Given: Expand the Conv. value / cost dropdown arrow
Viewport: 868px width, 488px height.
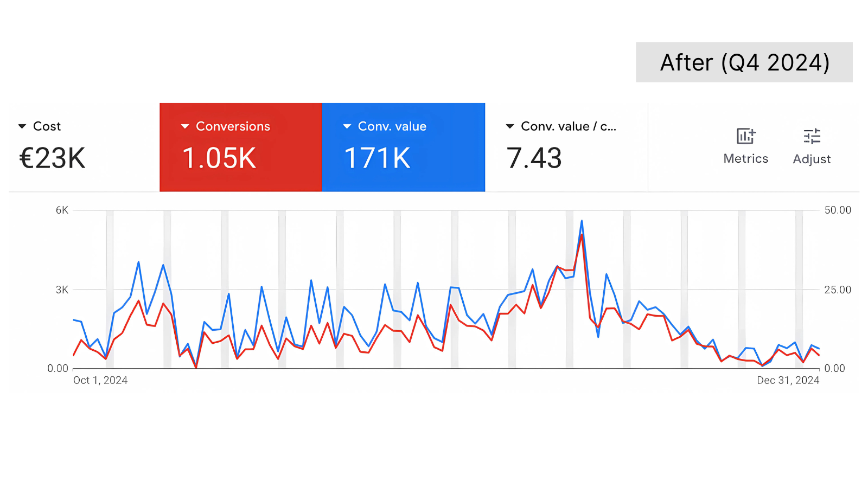Looking at the screenshot, I should [x=510, y=126].
